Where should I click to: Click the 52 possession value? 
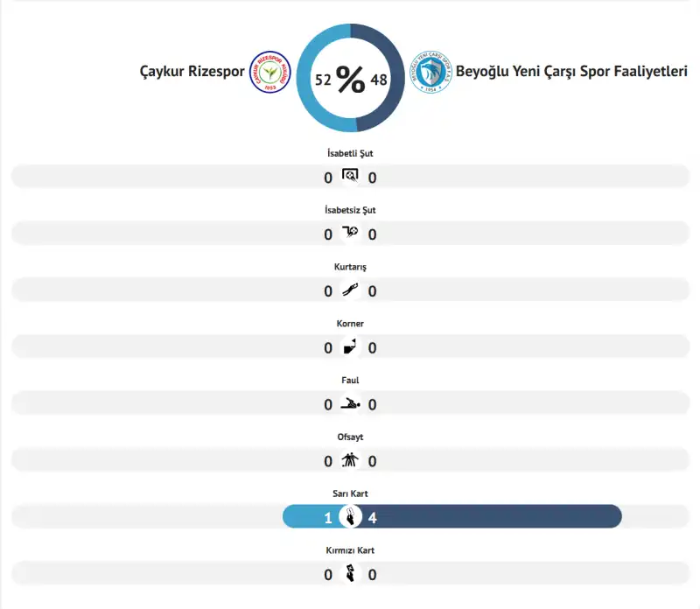tap(323, 80)
